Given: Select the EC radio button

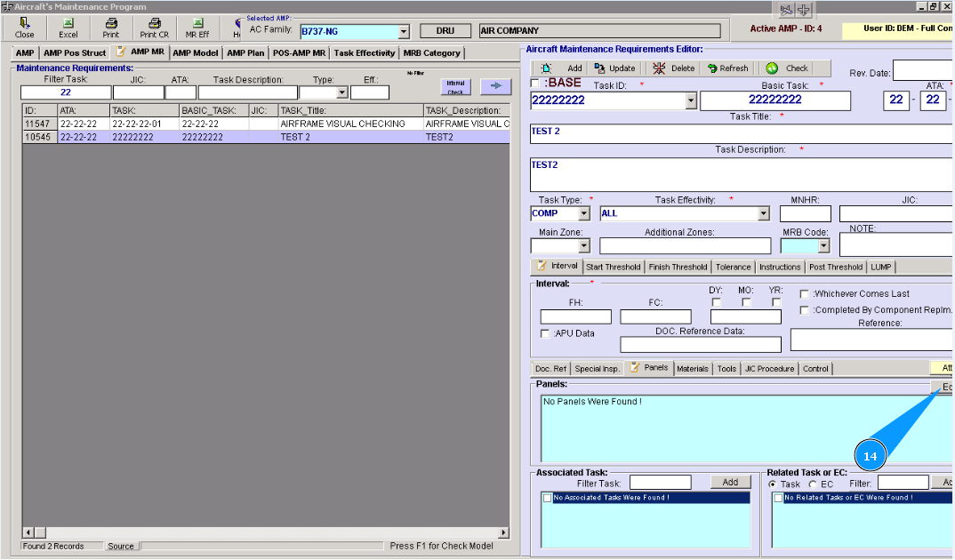Looking at the screenshot, I should coord(813,484).
